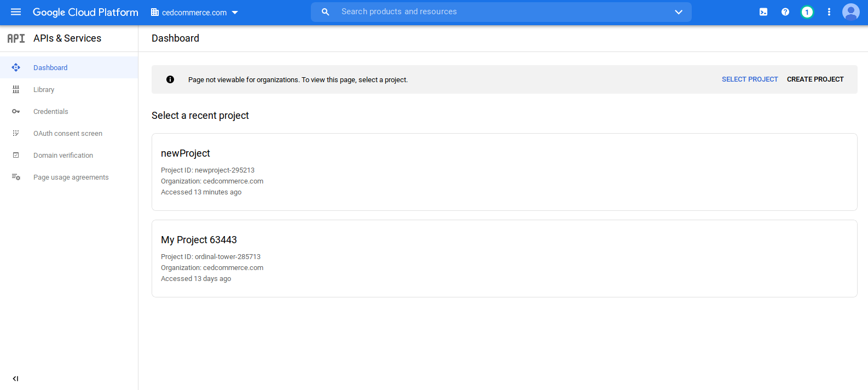Screen dimensions: 868x390
Task: Open the hamburger navigation menu
Action: [16, 12]
